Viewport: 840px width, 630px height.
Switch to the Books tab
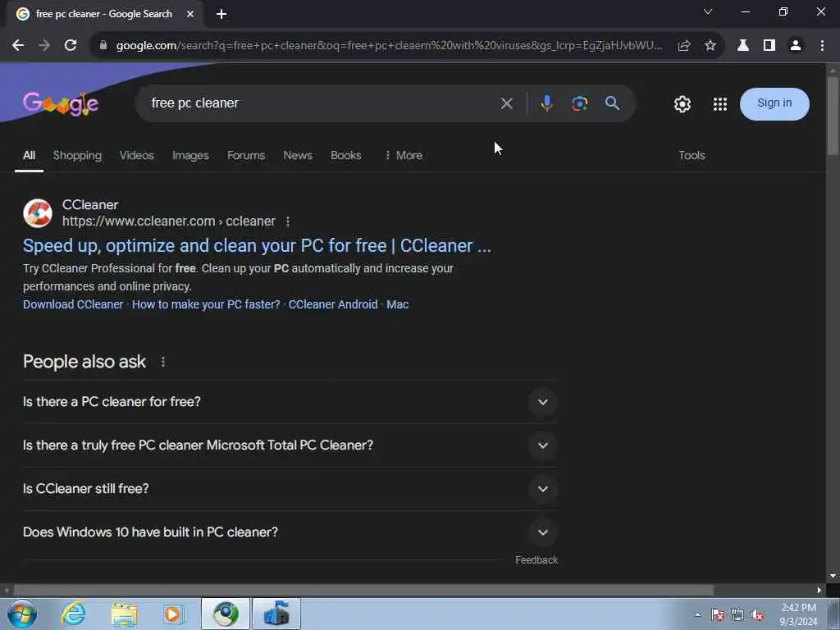pos(345,155)
